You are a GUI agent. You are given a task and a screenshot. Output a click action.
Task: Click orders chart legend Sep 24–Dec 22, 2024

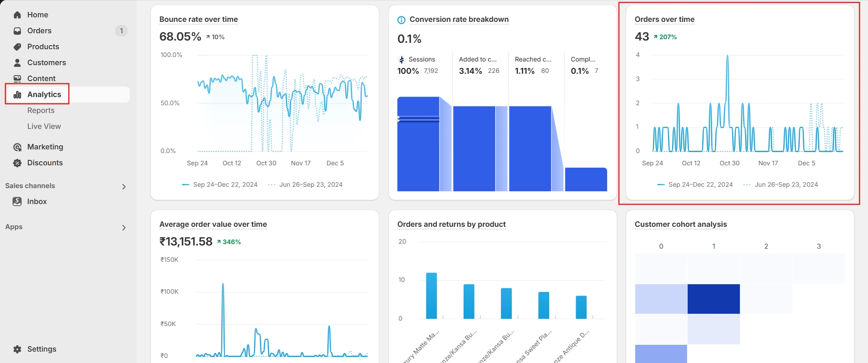pos(695,184)
